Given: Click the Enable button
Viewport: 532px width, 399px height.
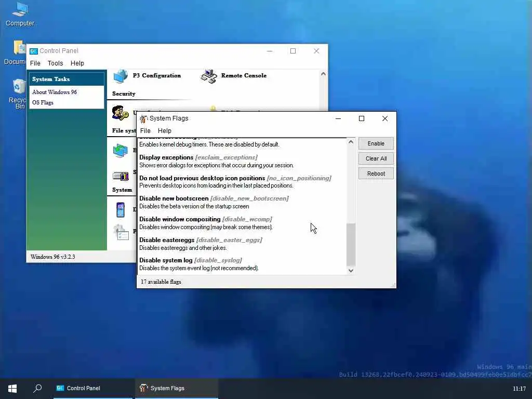Looking at the screenshot, I should pyautogui.click(x=376, y=143).
